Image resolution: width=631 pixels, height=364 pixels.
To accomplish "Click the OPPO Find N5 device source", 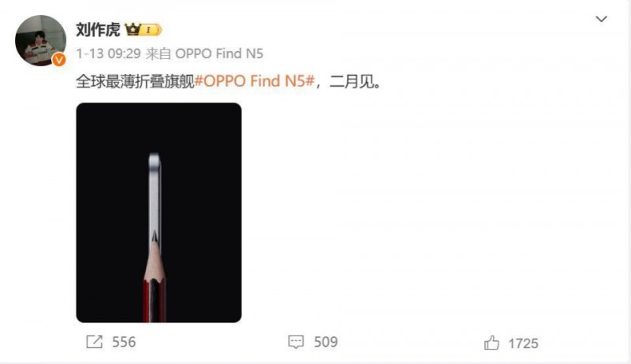I will pos(219,54).
